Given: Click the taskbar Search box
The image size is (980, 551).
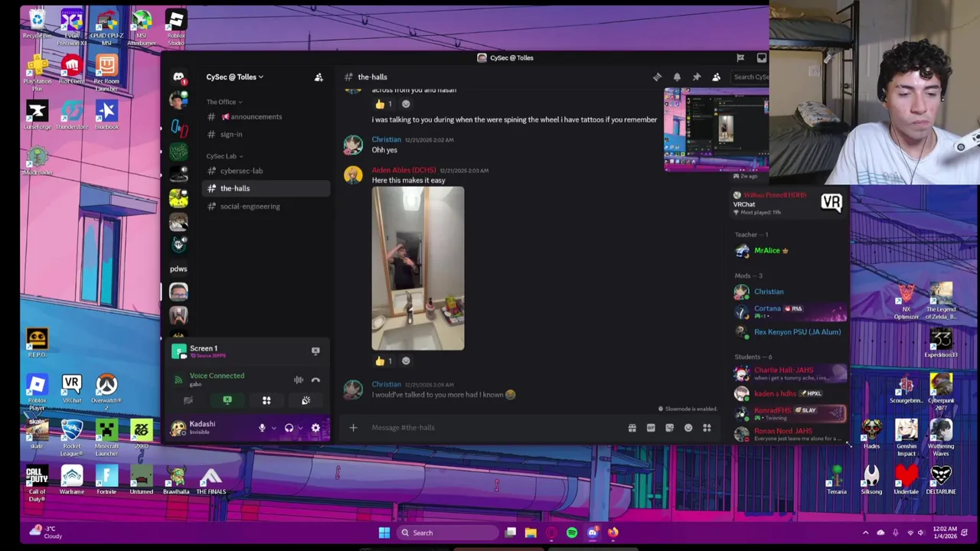Looking at the screenshot, I should [x=446, y=533].
